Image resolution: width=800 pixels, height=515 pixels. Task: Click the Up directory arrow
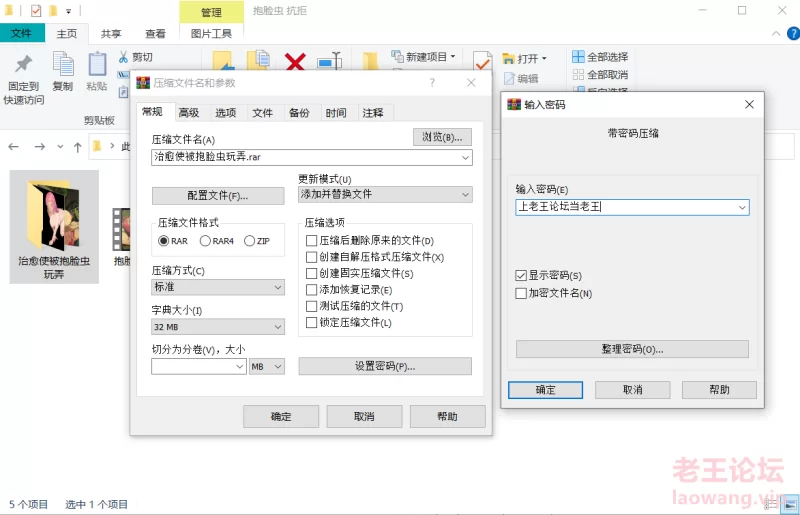(78, 146)
